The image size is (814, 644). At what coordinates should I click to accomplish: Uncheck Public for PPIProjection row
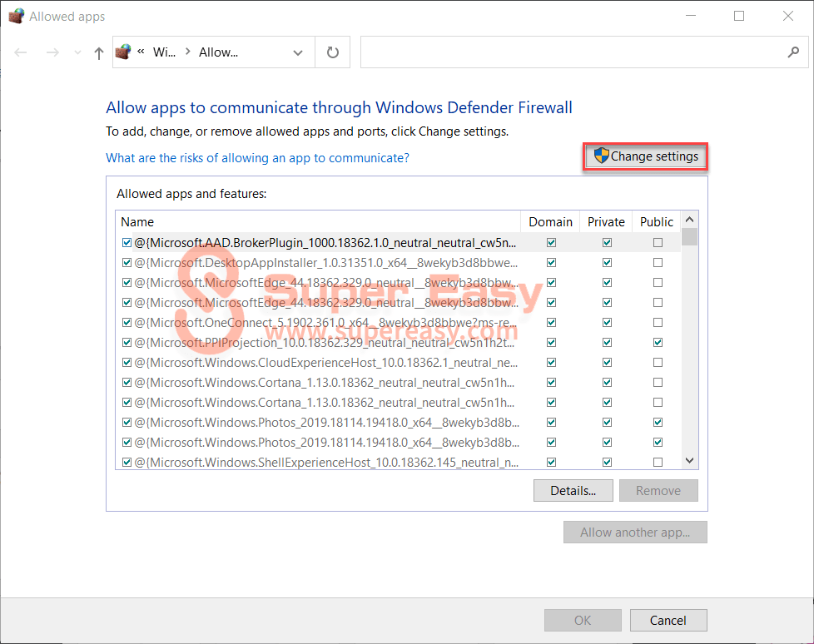(x=658, y=343)
